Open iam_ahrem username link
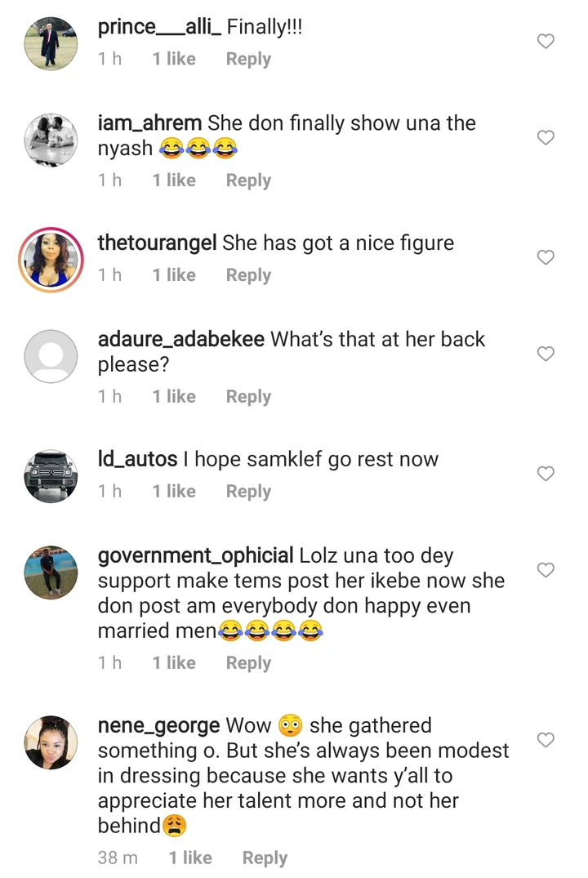 point(149,123)
